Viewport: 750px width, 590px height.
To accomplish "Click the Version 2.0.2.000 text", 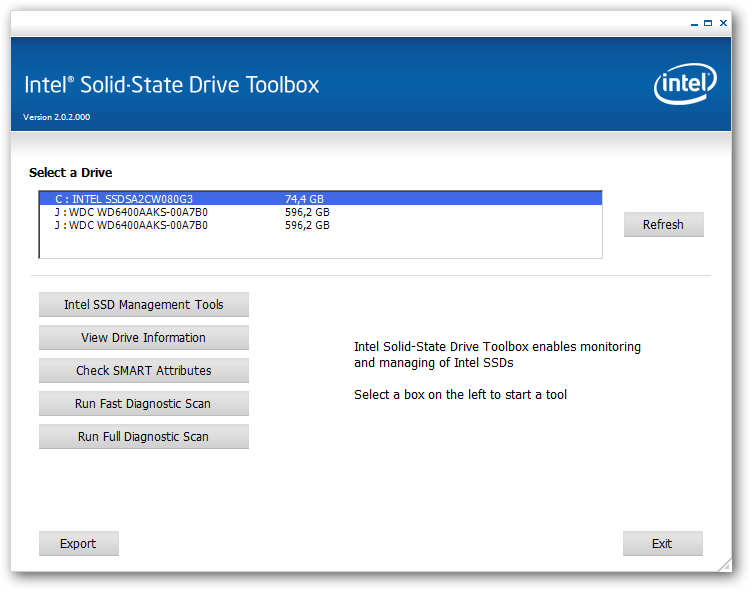I will pos(56,117).
